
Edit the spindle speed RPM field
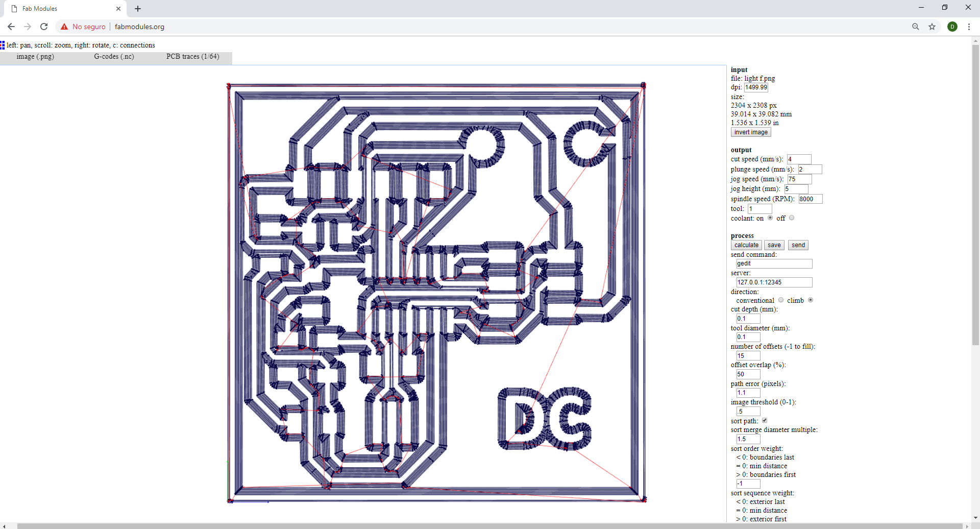(x=811, y=199)
